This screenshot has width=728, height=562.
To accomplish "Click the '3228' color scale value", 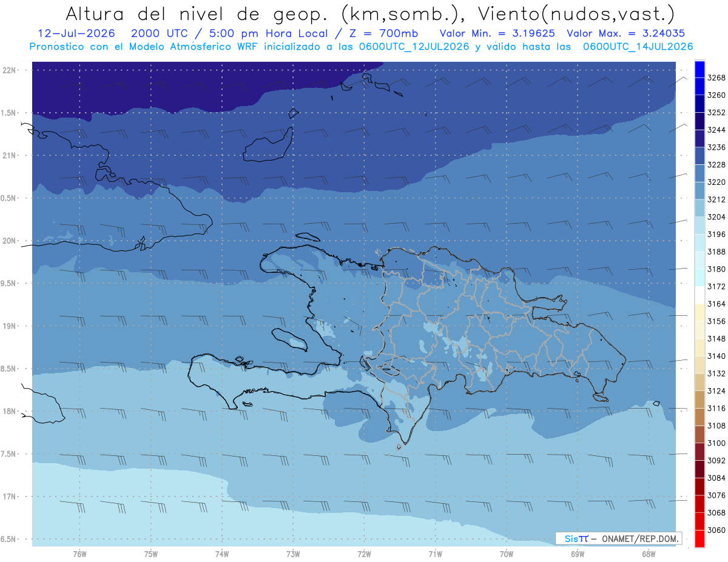I will (x=716, y=165).
